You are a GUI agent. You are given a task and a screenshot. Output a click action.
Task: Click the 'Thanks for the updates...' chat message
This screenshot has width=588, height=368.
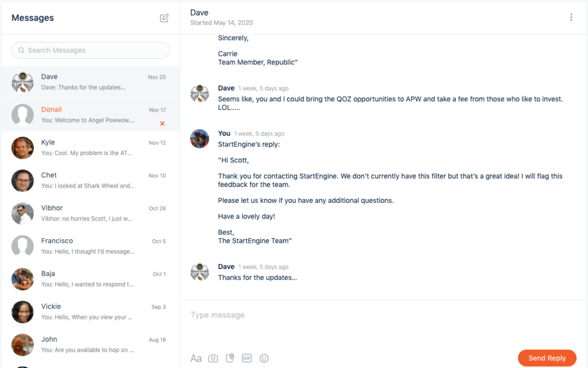pos(257,278)
